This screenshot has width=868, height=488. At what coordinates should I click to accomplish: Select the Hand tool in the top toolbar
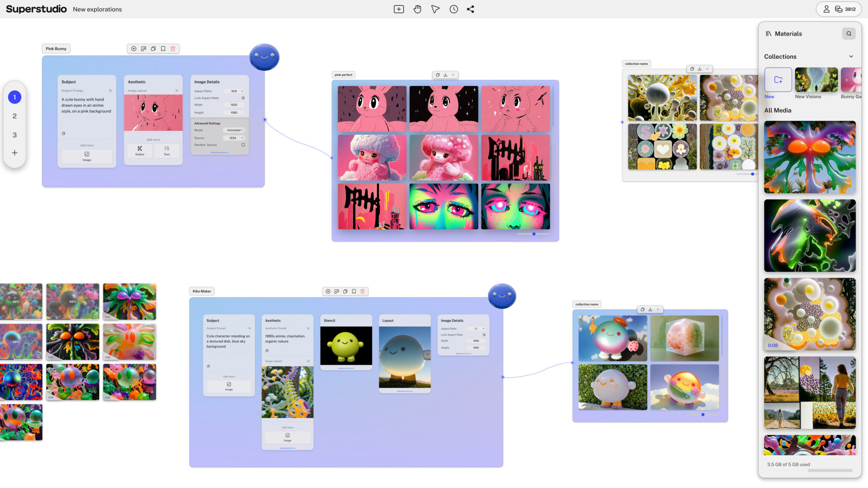417,9
